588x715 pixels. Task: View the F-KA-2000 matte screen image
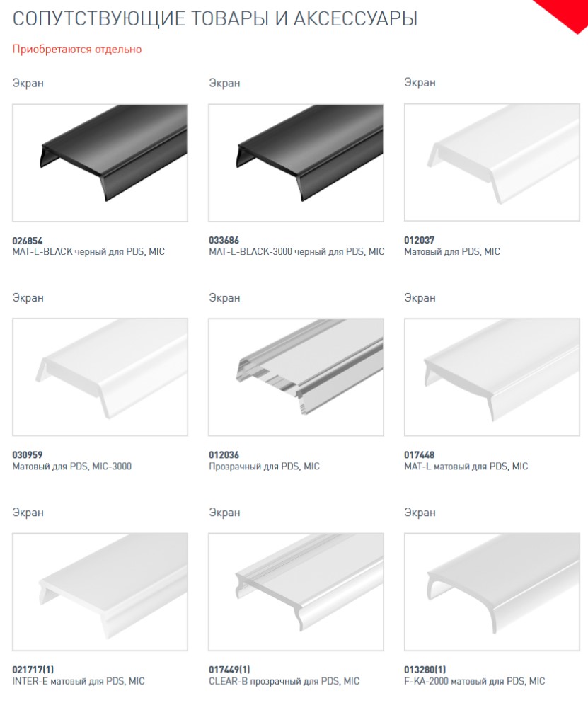[492, 592]
